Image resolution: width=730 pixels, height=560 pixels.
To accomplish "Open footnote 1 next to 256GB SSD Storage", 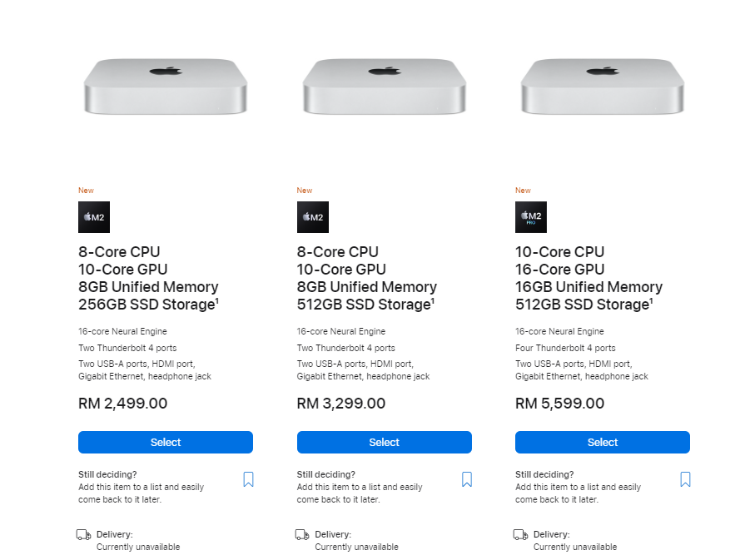I will pos(217,300).
